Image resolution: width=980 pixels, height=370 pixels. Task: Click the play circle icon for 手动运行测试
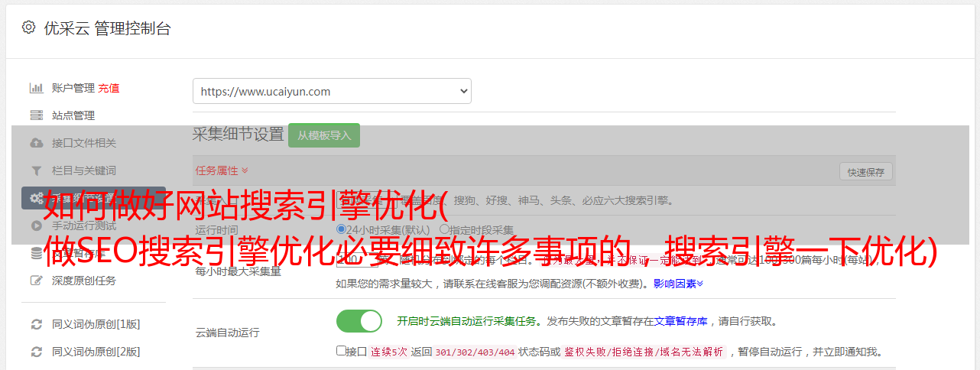tap(36, 226)
